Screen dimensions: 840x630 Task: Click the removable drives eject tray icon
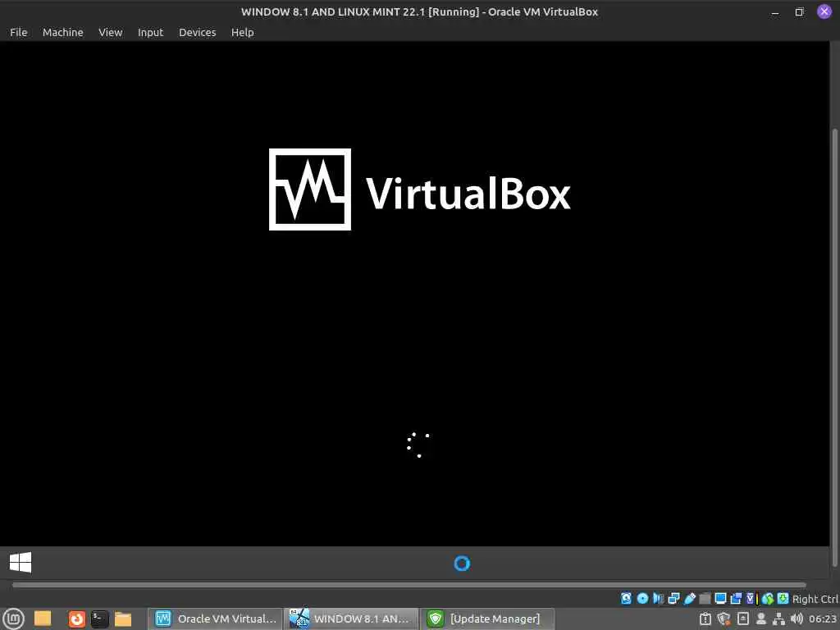pos(743,619)
